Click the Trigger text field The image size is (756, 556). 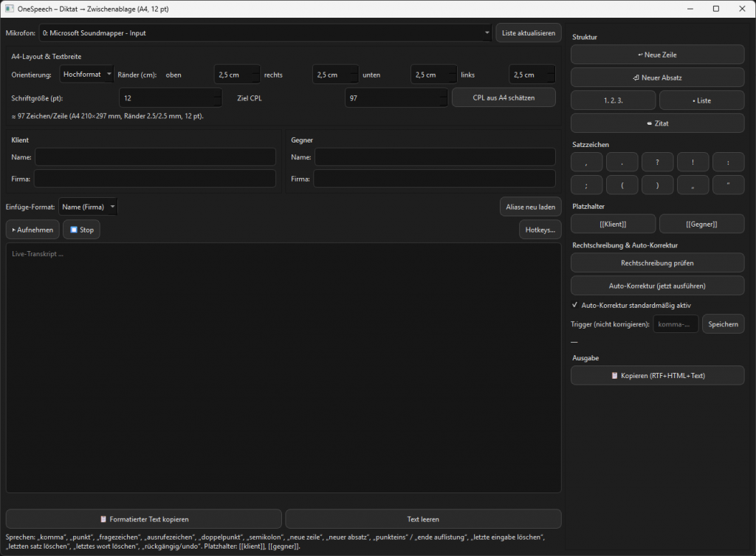[x=676, y=324]
